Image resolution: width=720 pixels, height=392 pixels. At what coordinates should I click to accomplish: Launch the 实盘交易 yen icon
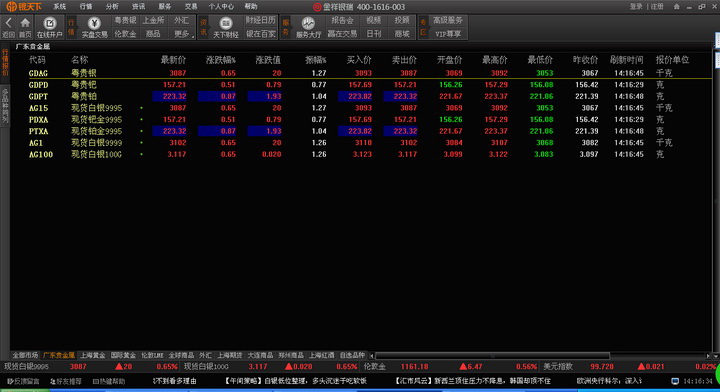pos(94,23)
